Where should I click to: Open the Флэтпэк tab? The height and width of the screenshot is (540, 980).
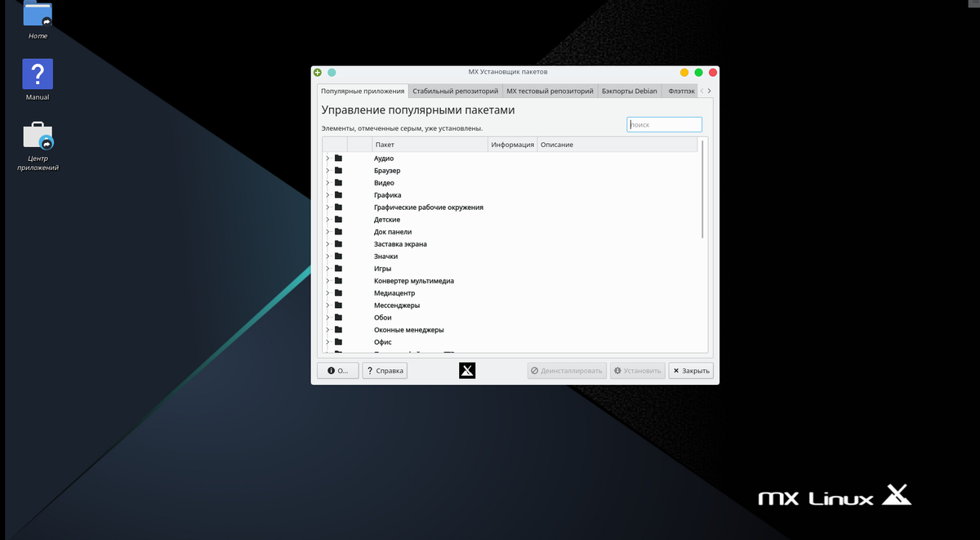point(680,91)
